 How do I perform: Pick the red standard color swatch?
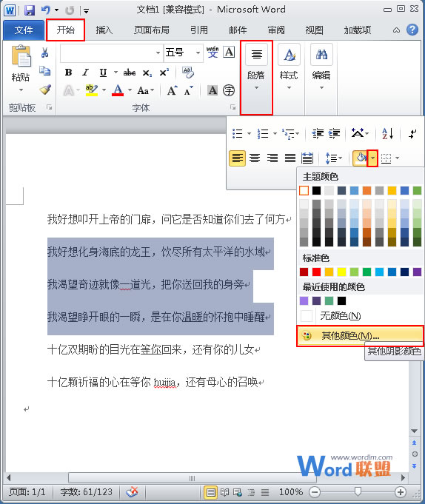[316, 272]
